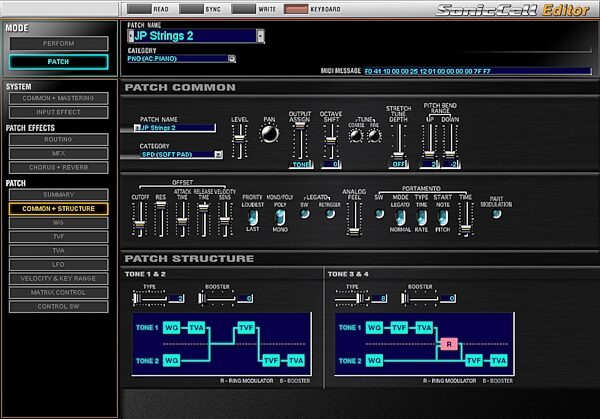Toggle Portamento Start Note/Pitch switch
The width and height of the screenshot is (600, 419).
coord(443,217)
